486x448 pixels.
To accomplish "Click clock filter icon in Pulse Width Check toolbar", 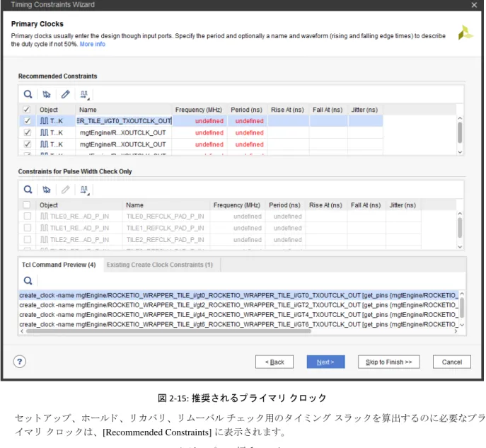I will (47, 190).
